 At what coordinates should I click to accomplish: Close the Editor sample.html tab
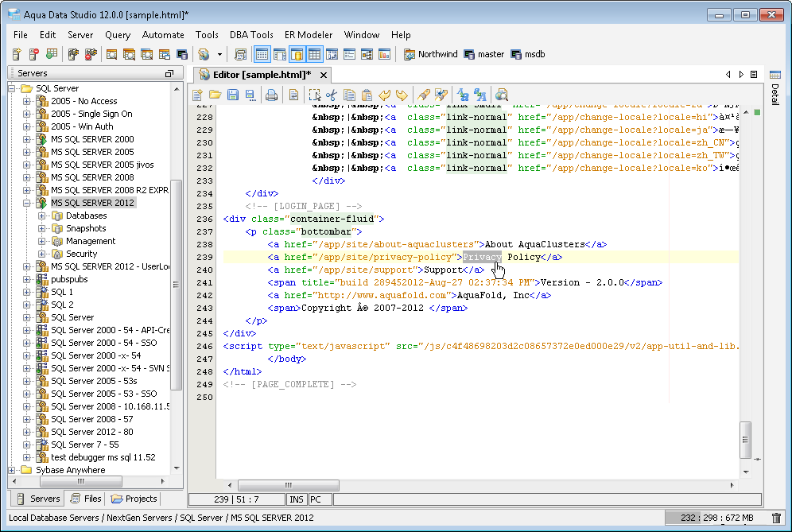(x=324, y=74)
